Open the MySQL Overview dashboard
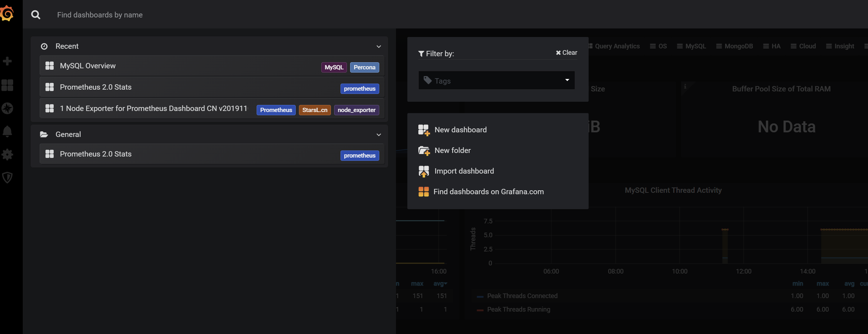The height and width of the screenshot is (334, 868). coord(212,66)
